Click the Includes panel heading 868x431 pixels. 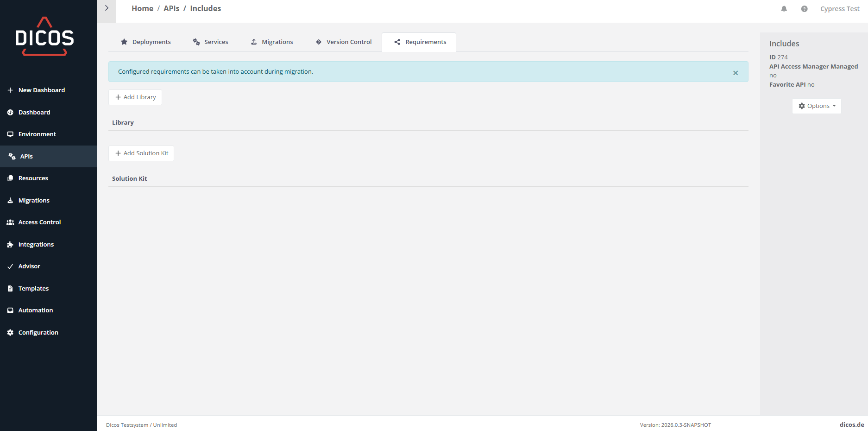tap(784, 44)
